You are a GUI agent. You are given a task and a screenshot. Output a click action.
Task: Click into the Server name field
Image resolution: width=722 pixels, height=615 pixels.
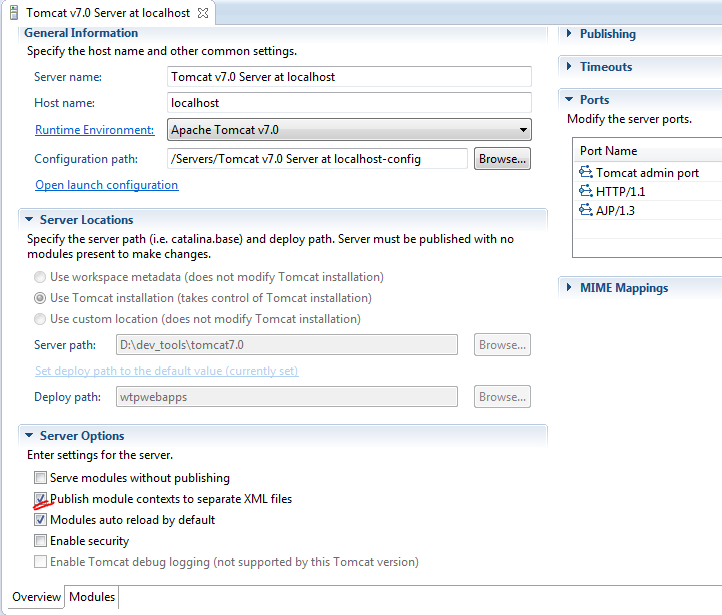point(349,76)
